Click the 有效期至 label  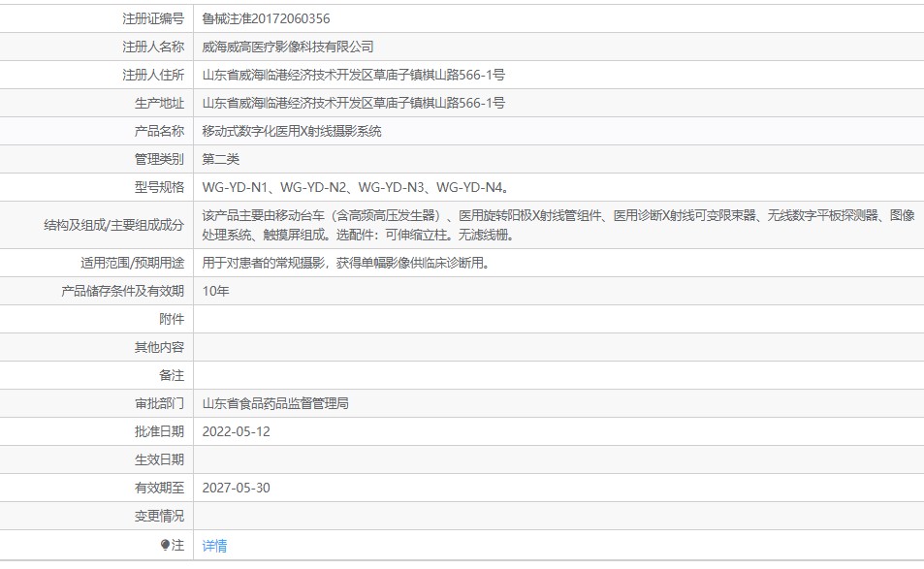159,488
